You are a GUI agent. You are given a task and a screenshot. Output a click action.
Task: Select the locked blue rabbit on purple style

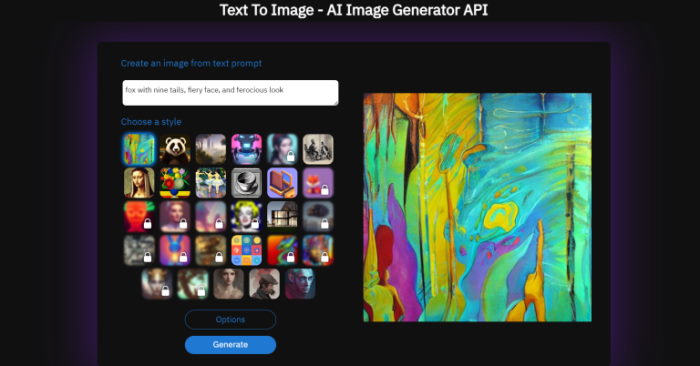point(175,250)
